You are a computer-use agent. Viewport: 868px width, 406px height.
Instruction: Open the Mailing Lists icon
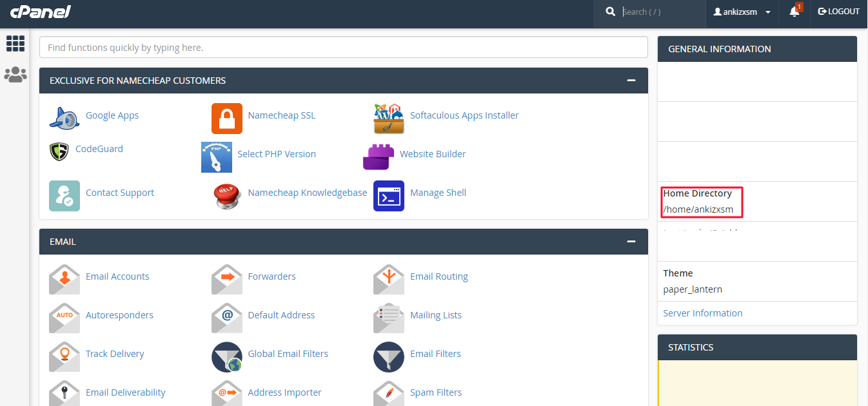point(389,318)
